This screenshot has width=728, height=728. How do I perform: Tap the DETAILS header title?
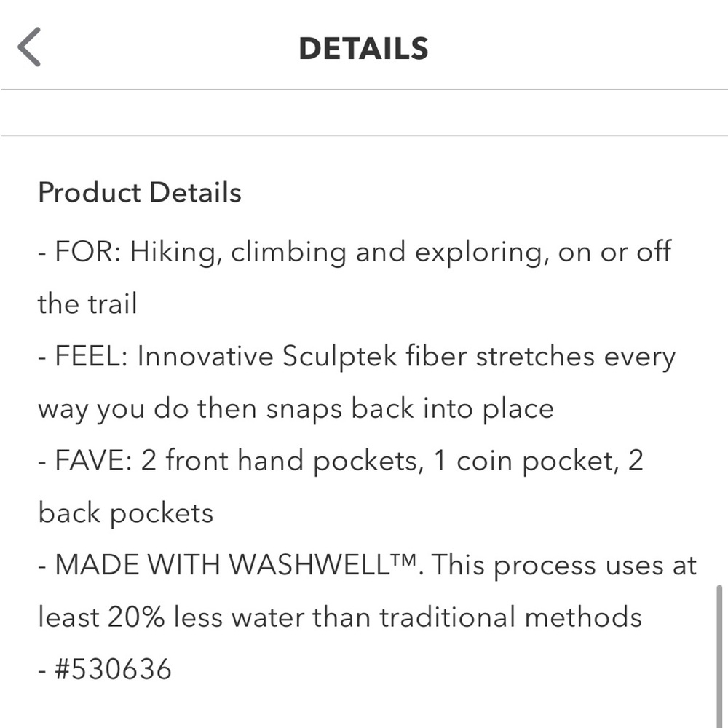click(x=363, y=48)
